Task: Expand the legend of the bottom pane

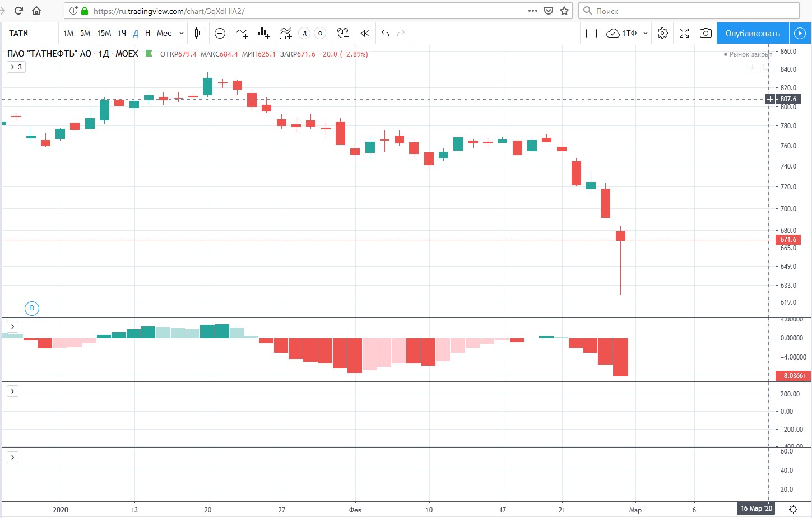Action: 12,457
